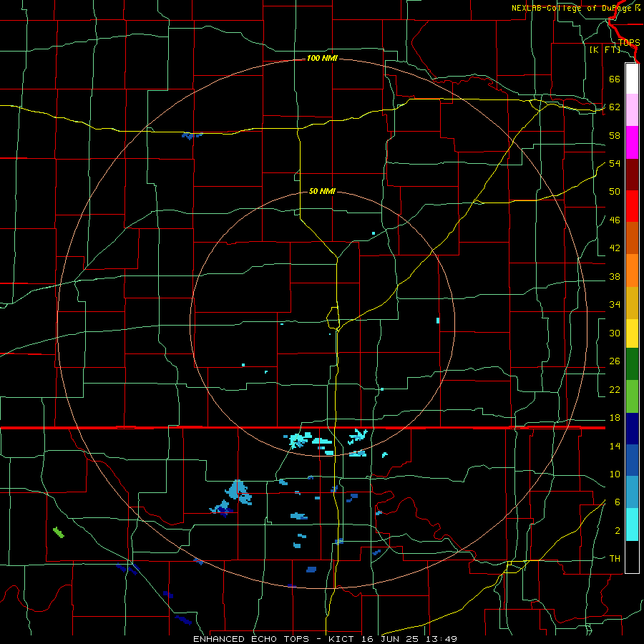Click the light pink legend swatch
The height and width of the screenshot is (644, 644).
tap(632, 110)
